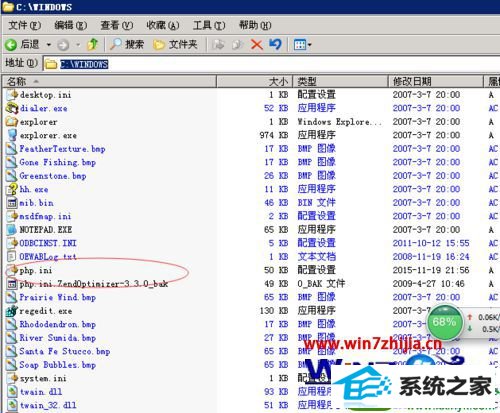Select the regedit.exe file icon
The image size is (500, 413).
coord(12,311)
